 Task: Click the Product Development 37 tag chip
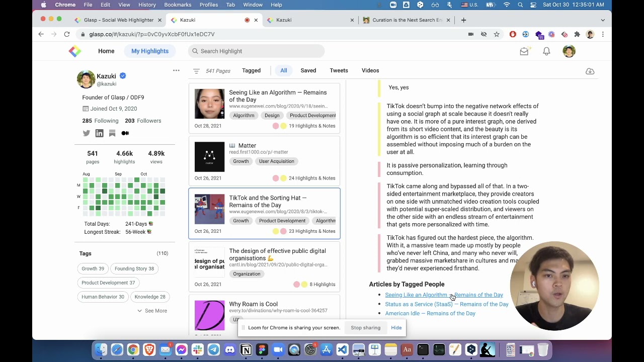[x=108, y=283]
